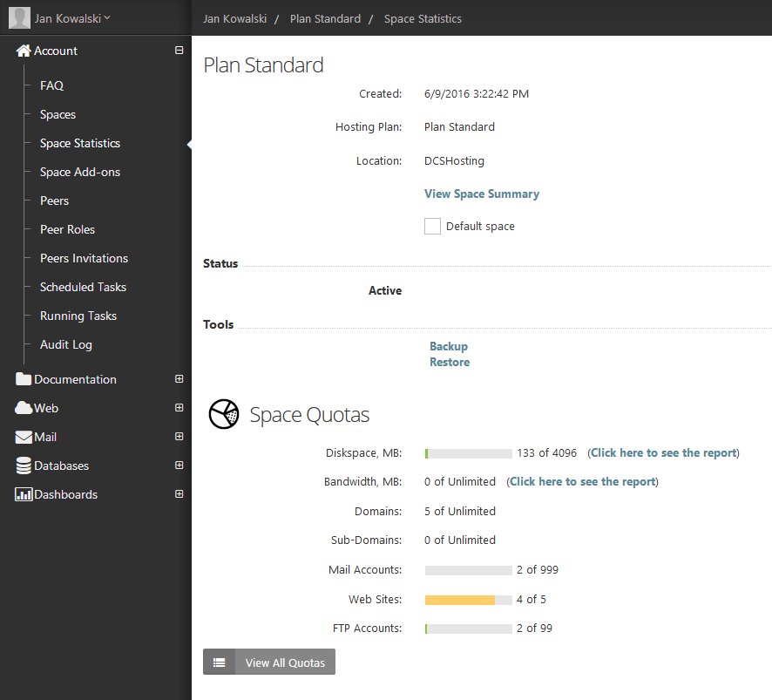This screenshot has height=700, width=772.
Task: Open the Bandwidth report link
Action: pos(582,482)
